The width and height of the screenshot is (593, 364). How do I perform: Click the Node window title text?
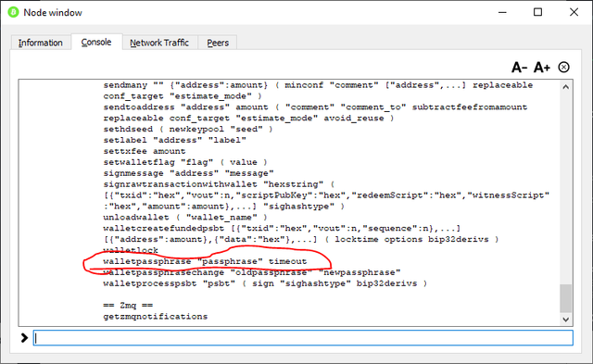click(x=53, y=12)
